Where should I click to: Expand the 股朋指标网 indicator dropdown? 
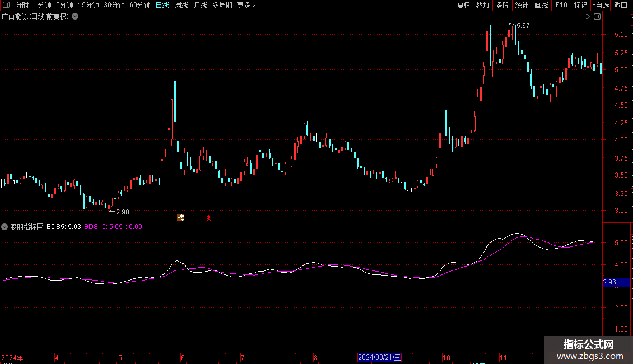(4, 227)
